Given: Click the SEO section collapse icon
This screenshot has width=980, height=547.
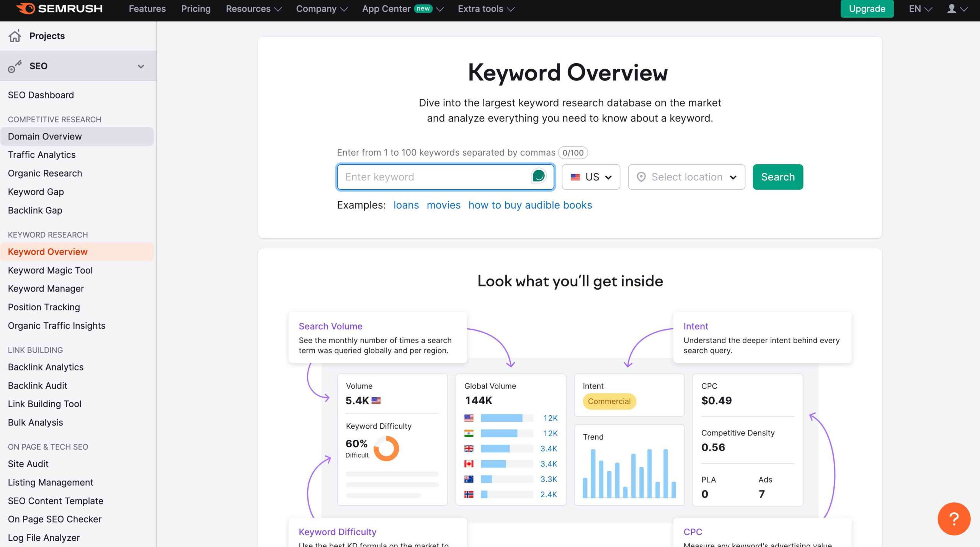Looking at the screenshot, I should [140, 66].
